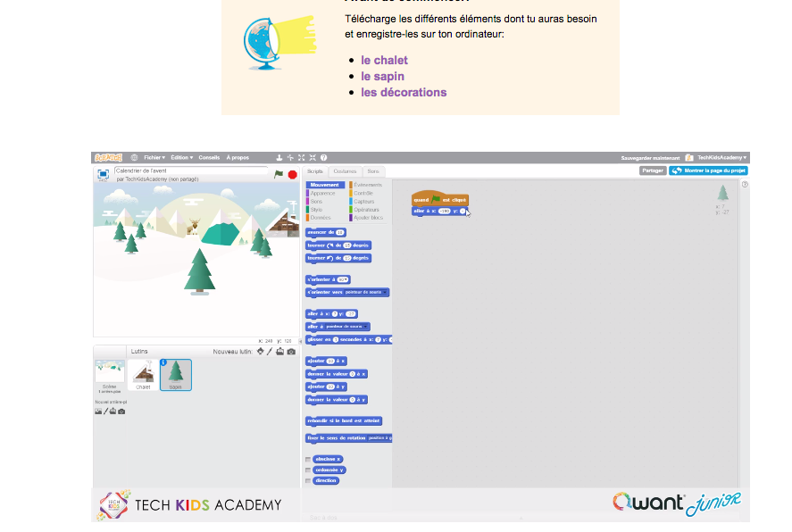
Task: Select the shrink sprite tool
Action: coord(313,157)
